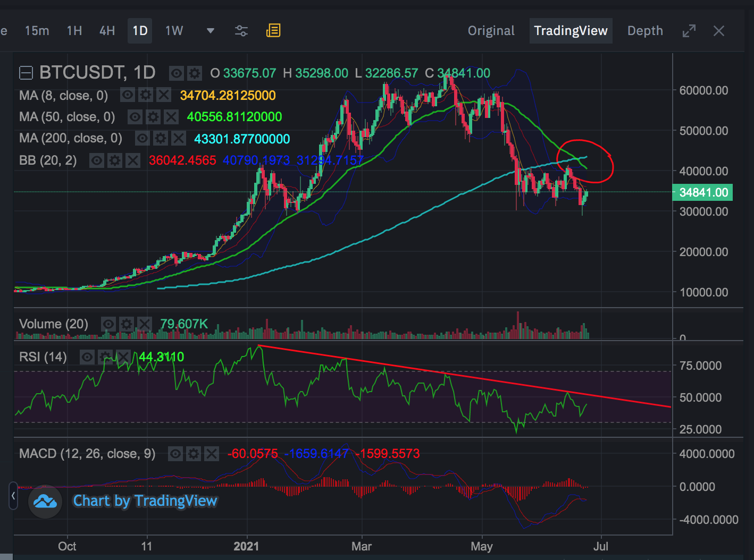
Task: Remove the Bollinger Bands indicator
Action: (133, 160)
